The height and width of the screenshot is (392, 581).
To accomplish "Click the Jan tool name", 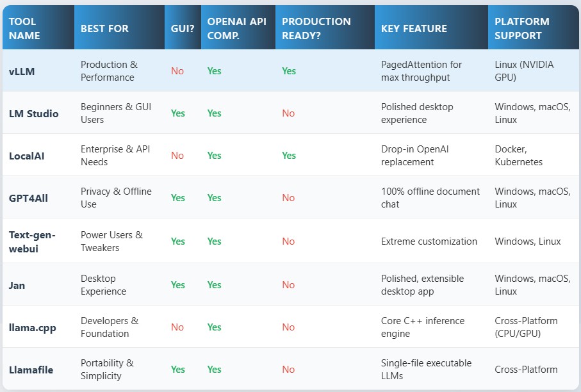I will (x=17, y=285).
